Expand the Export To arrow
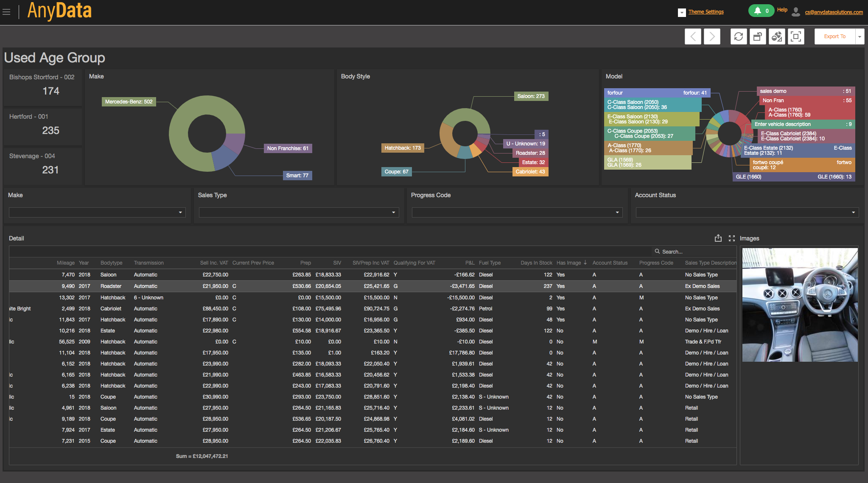The image size is (868, 483). pyautogui.click(x=860, y=36)
